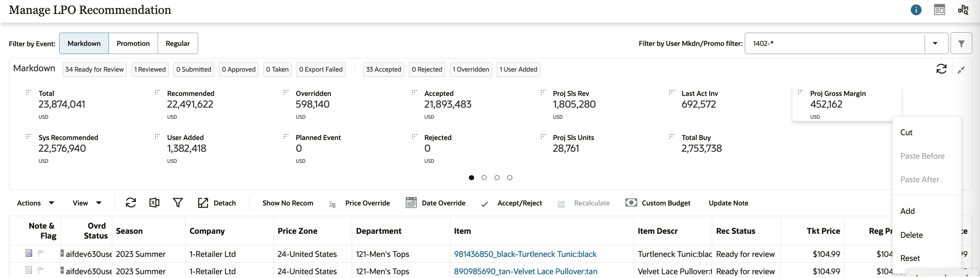
Task: Open note icon for Velvet Lace Pullover row
Action: (29, 270)
